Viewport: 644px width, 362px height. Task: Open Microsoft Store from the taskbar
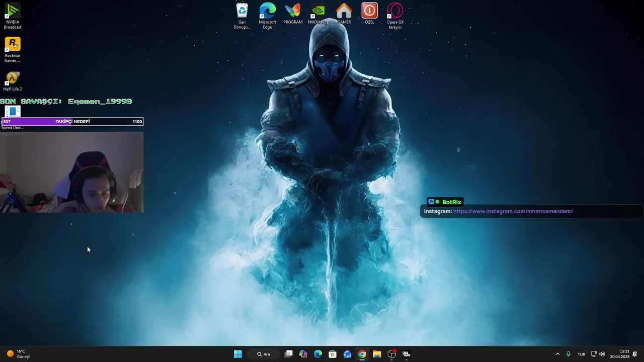coord(333,354)
